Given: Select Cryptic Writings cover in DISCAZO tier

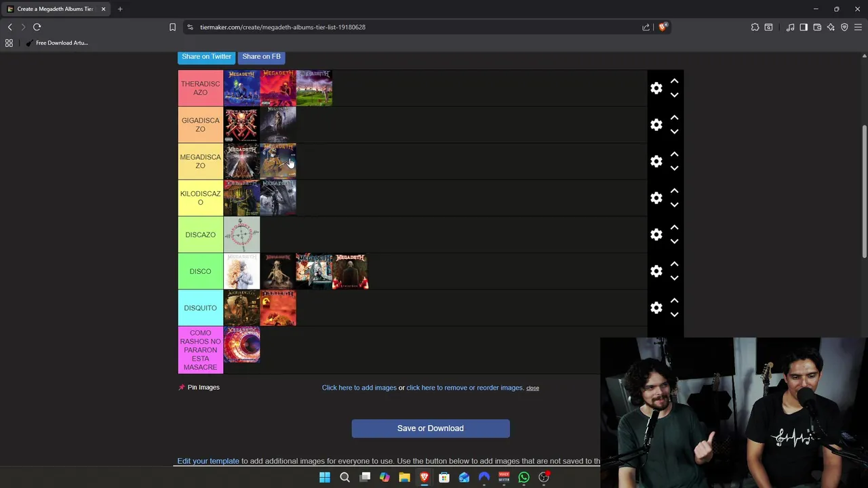Looking at the screenshot, I should [x=241, y=235].
